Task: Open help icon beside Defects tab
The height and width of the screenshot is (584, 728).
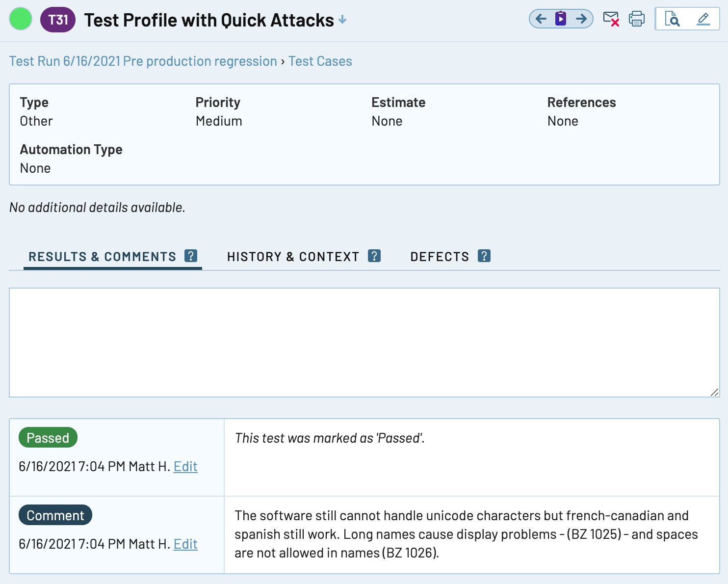Action: (x=484, y=256)
